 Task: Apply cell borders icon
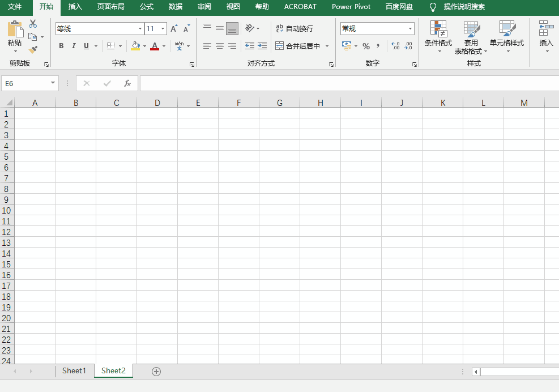(x=111, y=46)
